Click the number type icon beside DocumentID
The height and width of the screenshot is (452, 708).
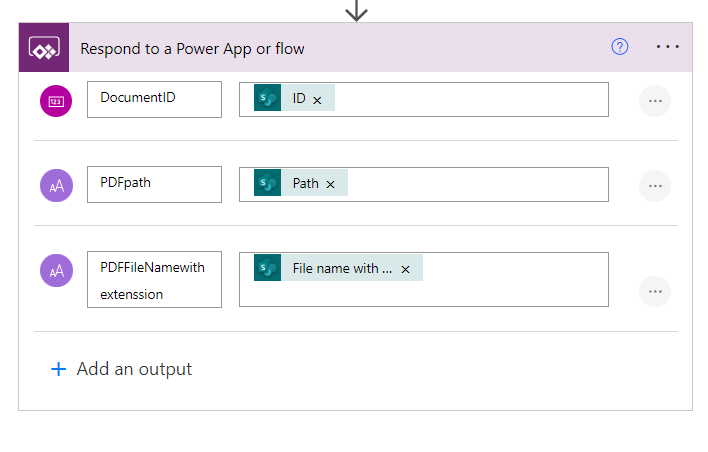coord(56,100)
